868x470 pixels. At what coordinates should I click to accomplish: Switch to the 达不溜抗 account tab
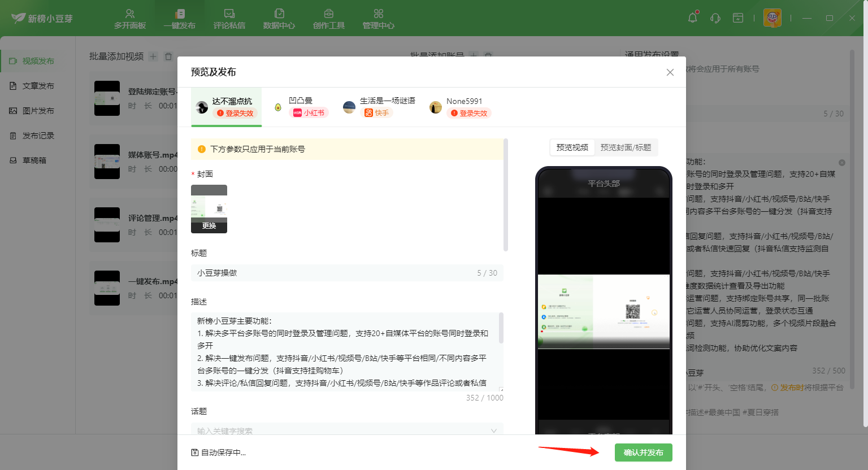point(227,107)
